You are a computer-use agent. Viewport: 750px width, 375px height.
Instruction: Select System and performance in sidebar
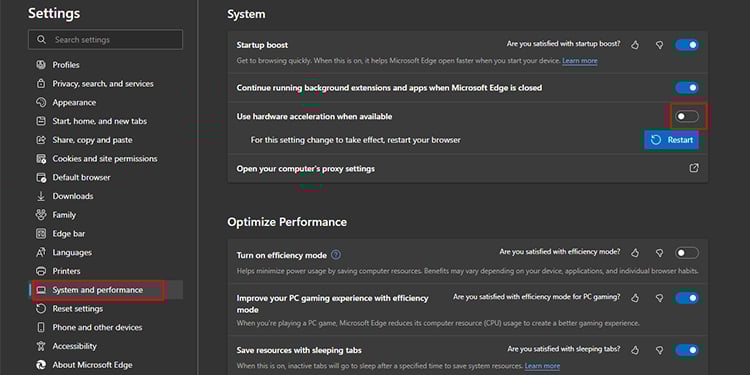[x=106, y=290]
